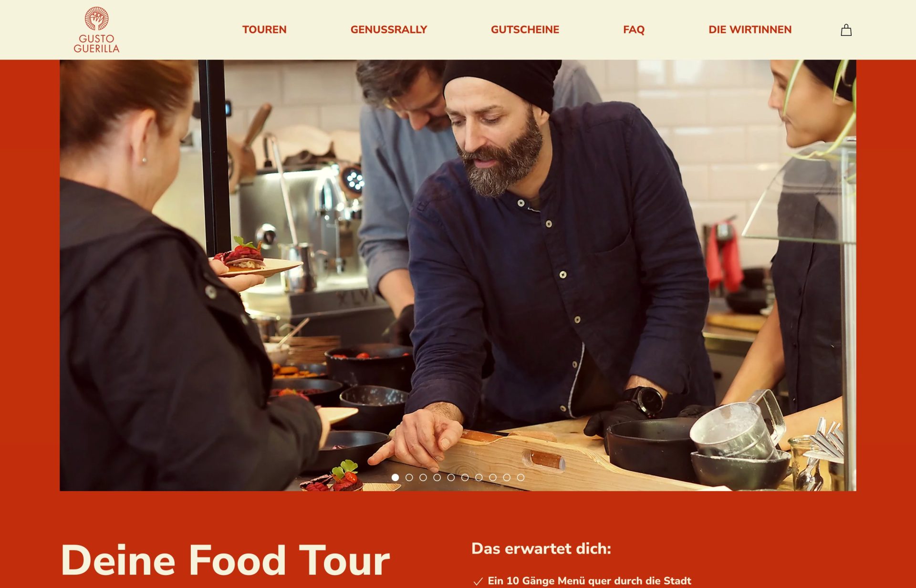Image resolution: width=916 pixels, height=588 pixels.
Task: Select the second slideshow dot
Action: coord(409,477)
